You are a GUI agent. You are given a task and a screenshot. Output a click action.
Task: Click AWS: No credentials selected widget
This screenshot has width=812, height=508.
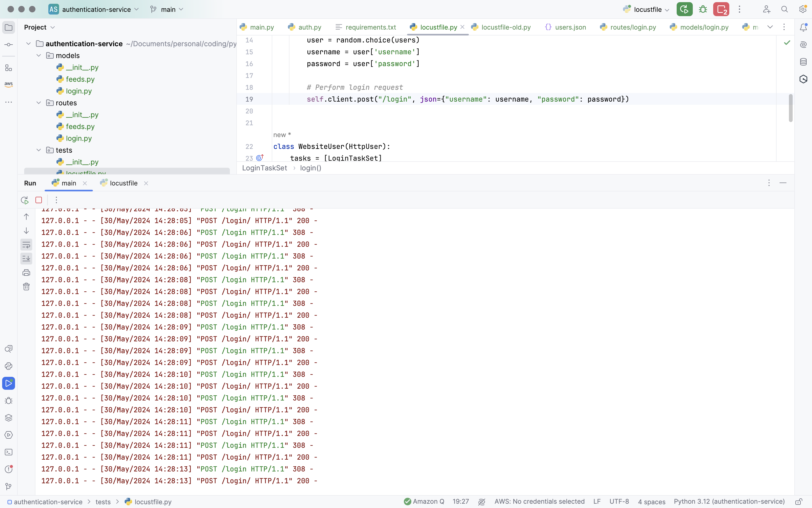539,502
